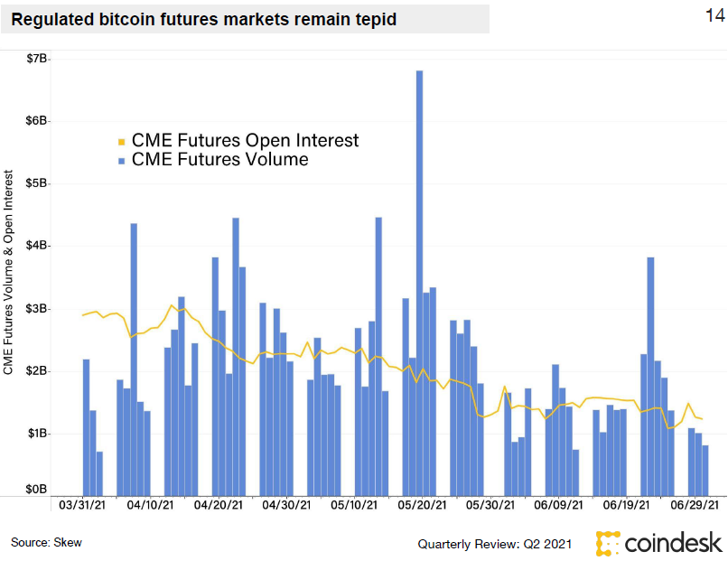Click the chart title about tepid futures markets
Screen dimensions: 728x561
pyautogui.click(x=203, y=19)
